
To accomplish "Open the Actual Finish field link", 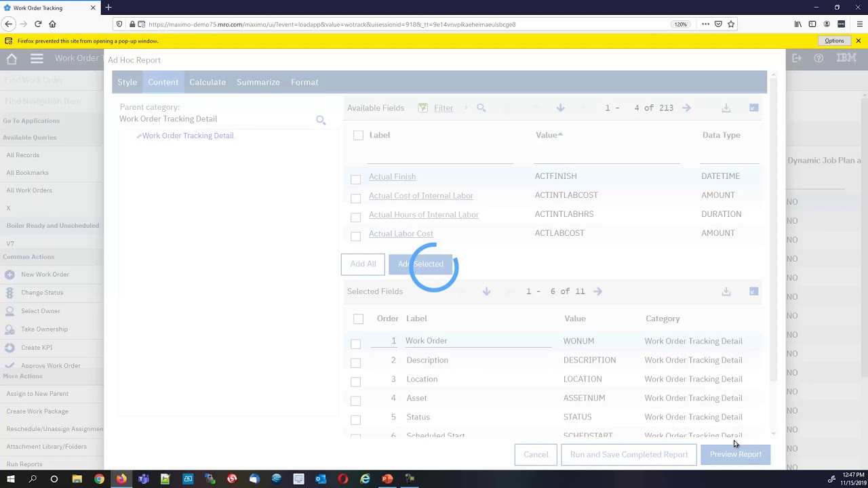I will [x=392, y=176].
